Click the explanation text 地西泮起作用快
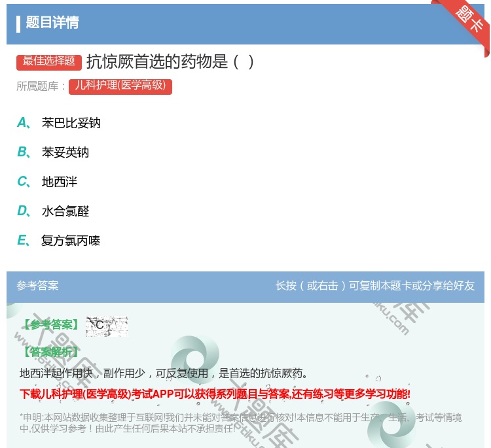Image resolution: width=491 pixels, height=448 pixels. (x=164, y=373)
